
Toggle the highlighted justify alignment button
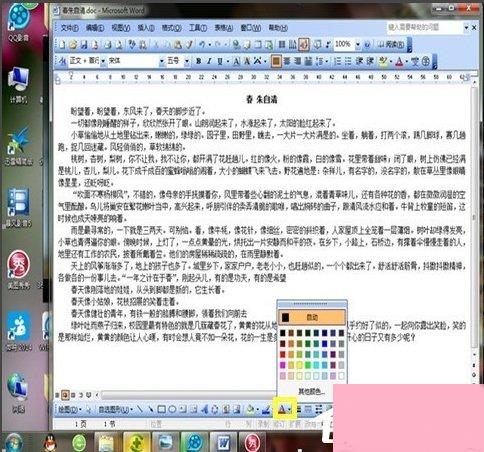[x=276, y=61]
